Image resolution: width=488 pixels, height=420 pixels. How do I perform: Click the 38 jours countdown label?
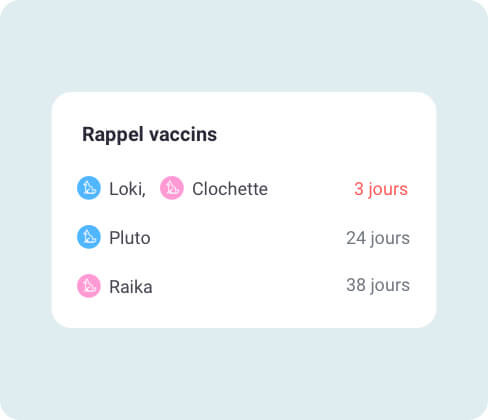tap(378, 286)
